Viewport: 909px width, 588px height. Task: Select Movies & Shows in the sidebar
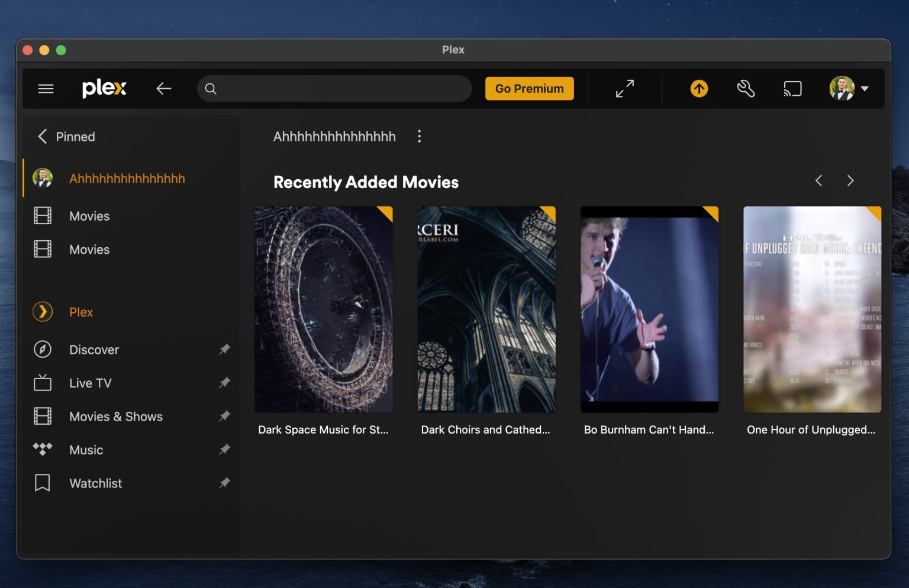(x=115, y=416)
